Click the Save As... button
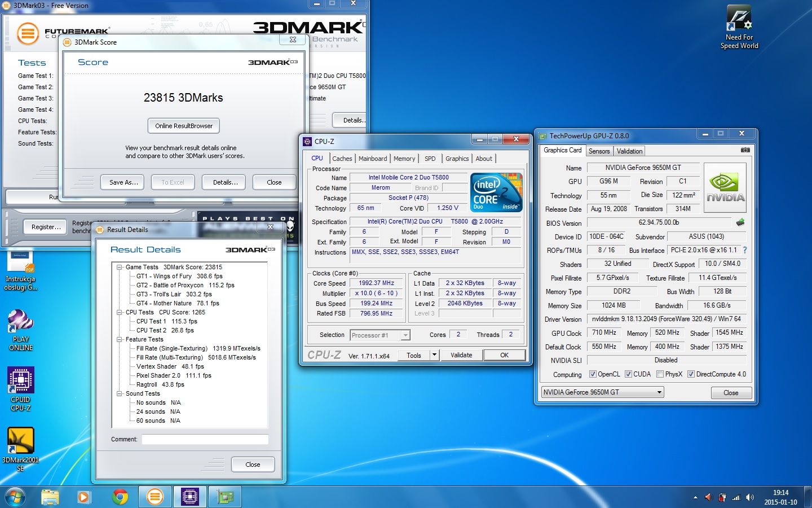 [x=123, y=182]
